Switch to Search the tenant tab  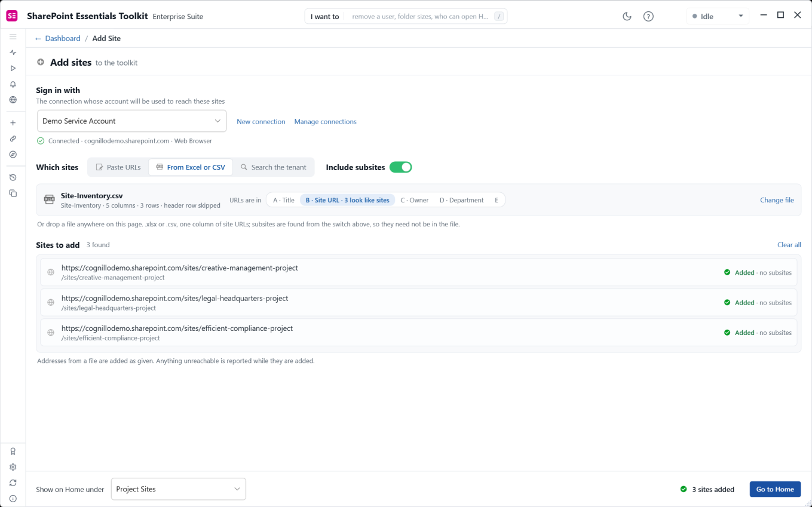click(273, 167)
